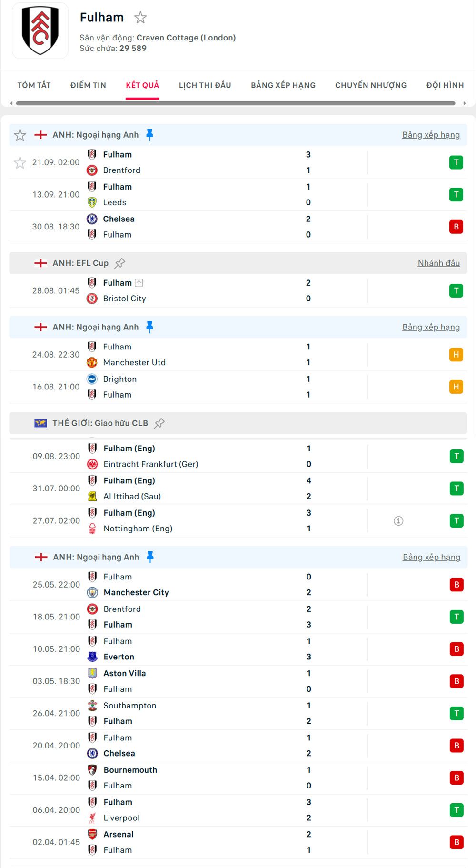
Task: Click the Eintracht Frankfurt team crest
Action: pyautogui.click(x=93, y=464)
